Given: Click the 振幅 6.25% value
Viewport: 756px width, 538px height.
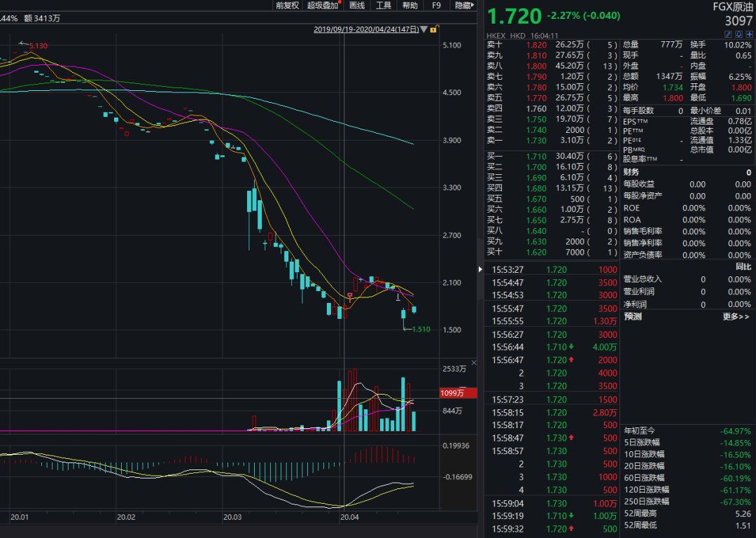Looking at the screenshot, I should [x=740, y=77].
